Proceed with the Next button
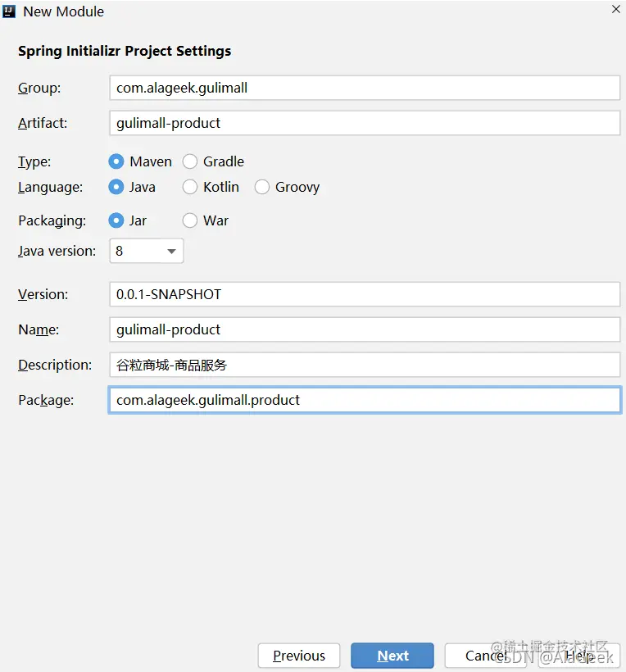 [x=392, y=656]
